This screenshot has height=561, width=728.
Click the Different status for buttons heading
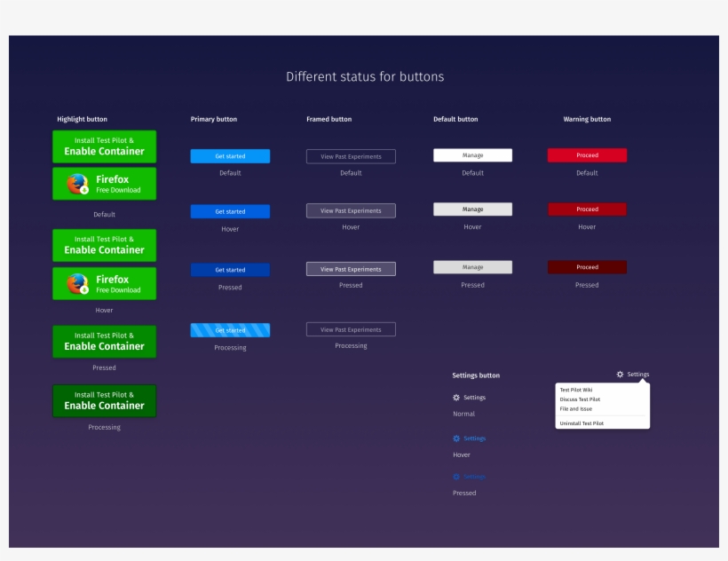coord(365,77)
